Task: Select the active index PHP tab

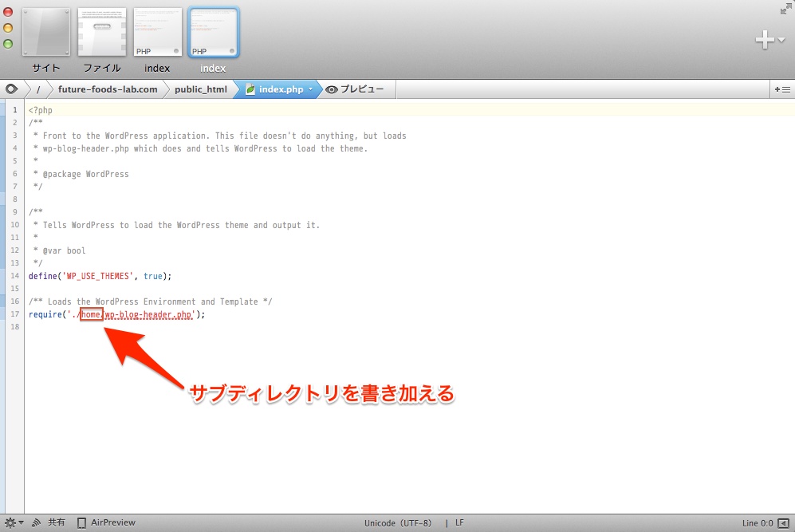Action: (x=214, y=32)
